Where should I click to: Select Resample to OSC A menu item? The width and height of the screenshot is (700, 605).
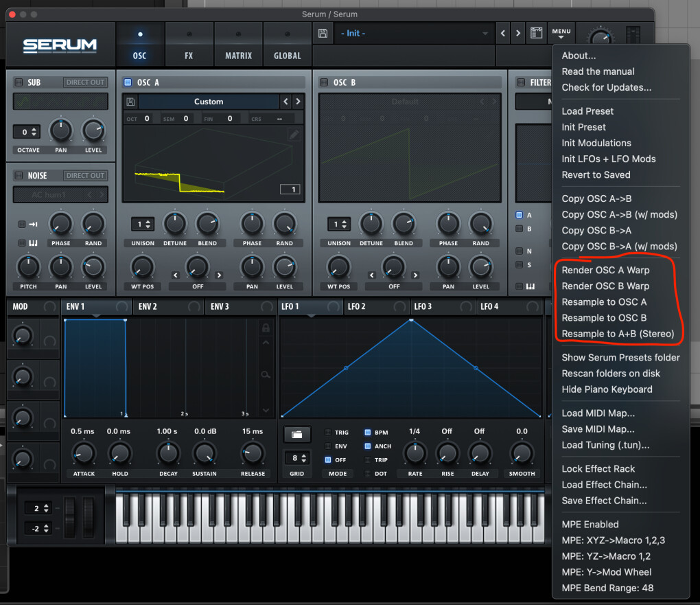tap(604, 302)
